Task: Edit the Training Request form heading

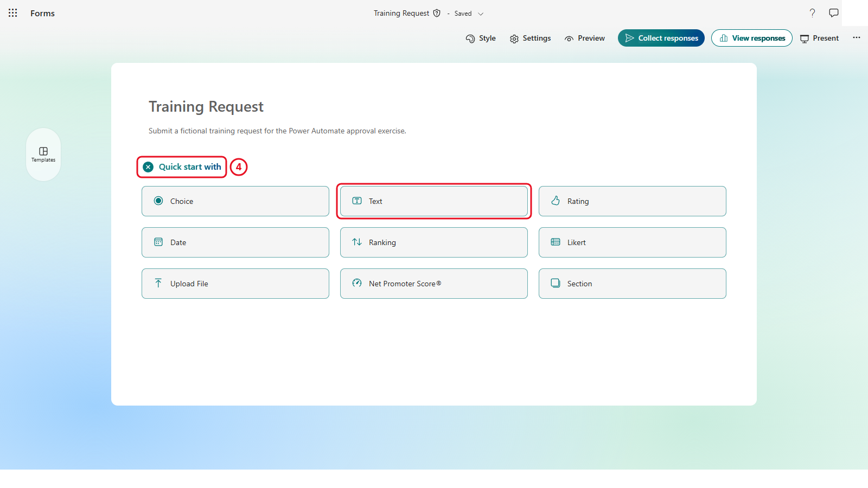Action: click(x=206, y=107)
